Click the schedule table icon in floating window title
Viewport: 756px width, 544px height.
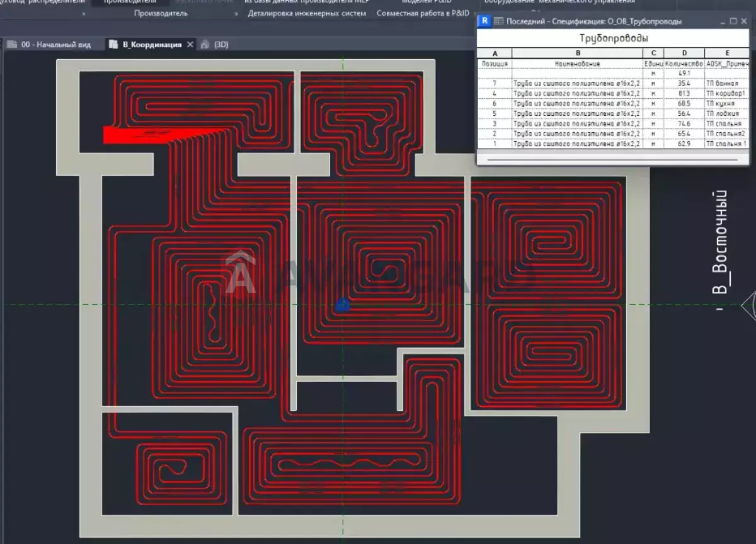click(498, 21)
